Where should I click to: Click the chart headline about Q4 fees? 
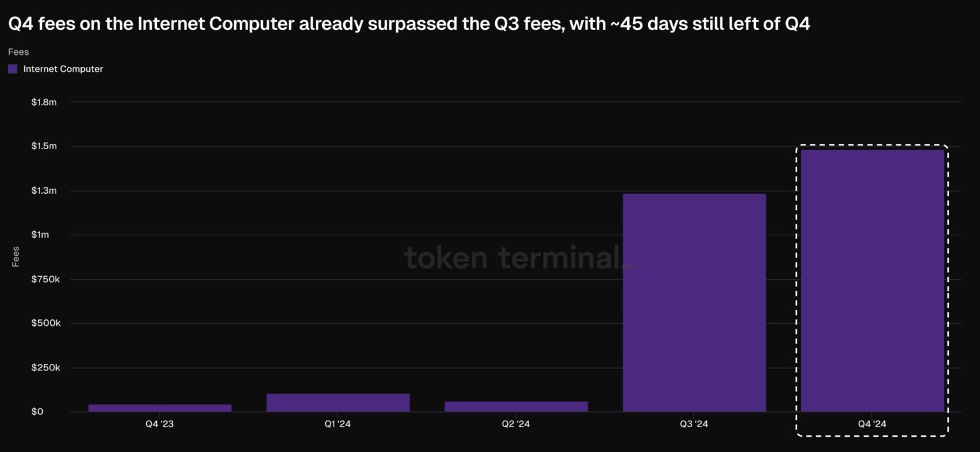408,24
